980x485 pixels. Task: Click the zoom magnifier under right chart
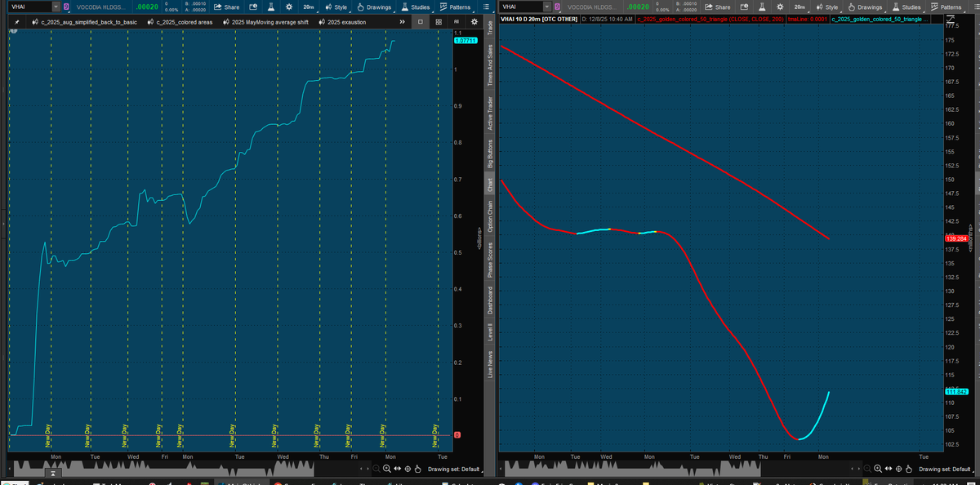pos(877,469)
